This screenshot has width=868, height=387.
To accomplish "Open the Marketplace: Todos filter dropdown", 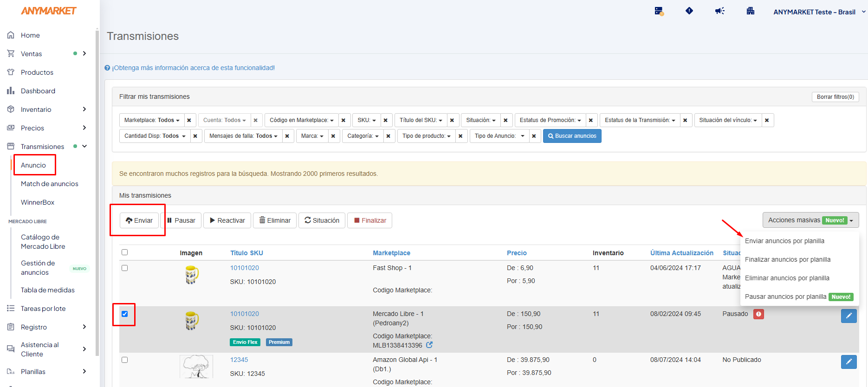I will pyautogui.click(x=152, y=120).
